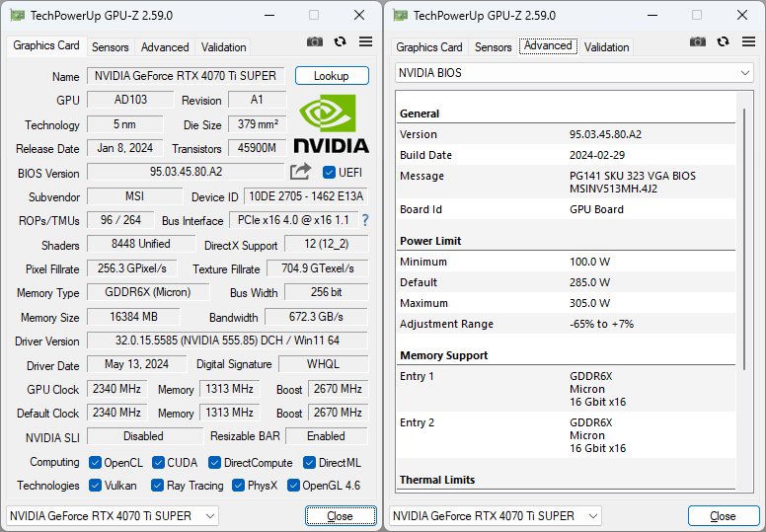Click the Maximum power limit 305.0 W
Screen dimensions: 766x532
(x=589, y=303)
